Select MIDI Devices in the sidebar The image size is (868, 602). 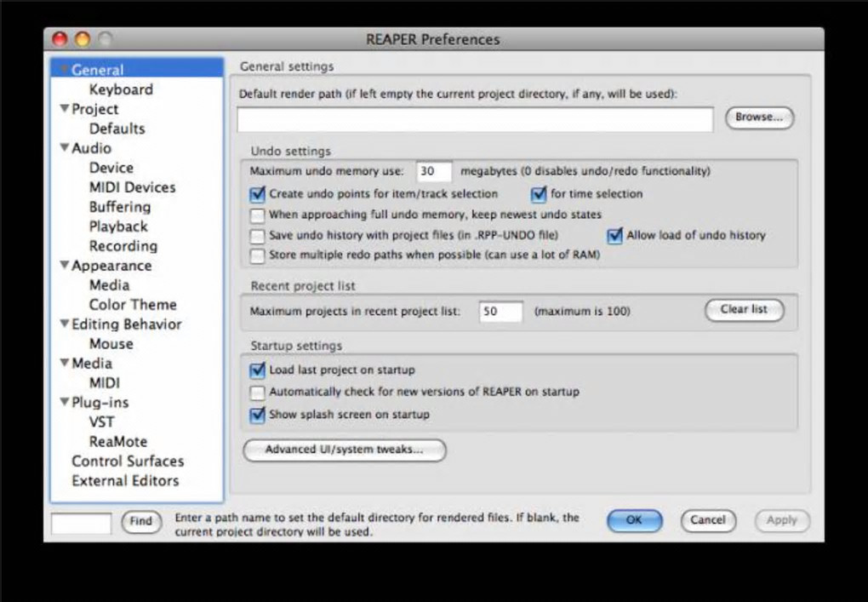coord(132,187)
